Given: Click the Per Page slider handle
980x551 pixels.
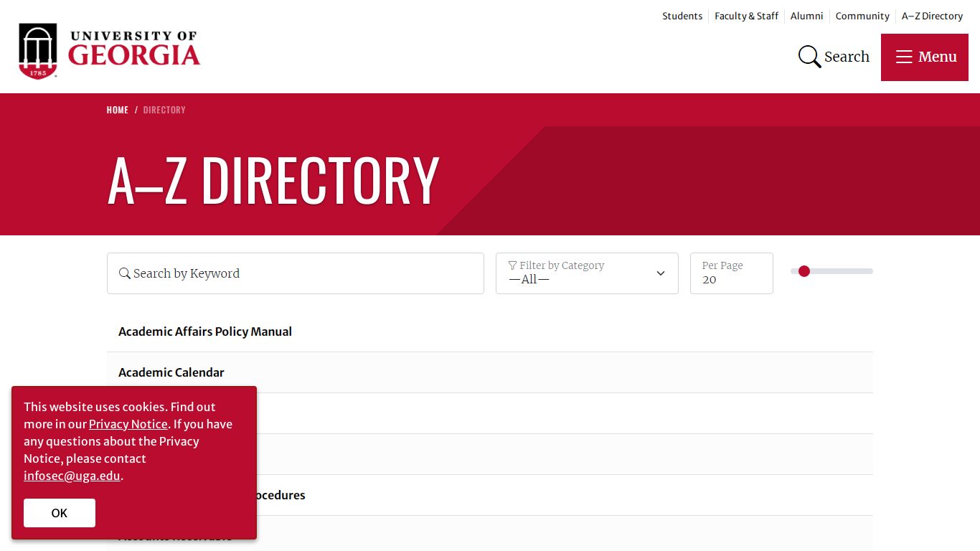Looking at the screenshot, I should click(x=804, y=271).
